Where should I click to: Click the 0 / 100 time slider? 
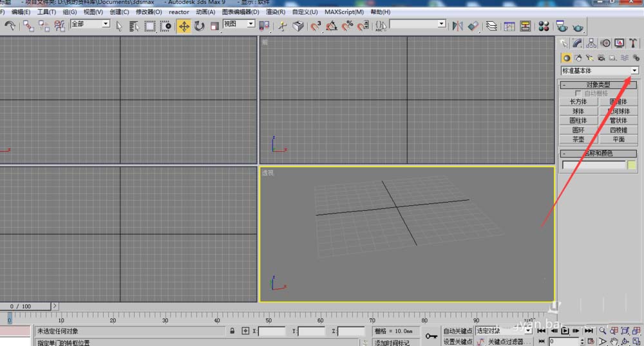pyautogui.click(x=25, y=306)
